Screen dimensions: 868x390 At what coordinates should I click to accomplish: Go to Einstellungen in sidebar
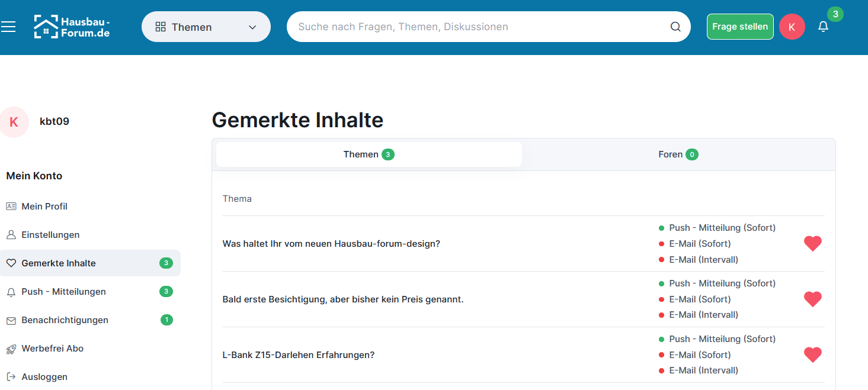click(x=50, y=235)
